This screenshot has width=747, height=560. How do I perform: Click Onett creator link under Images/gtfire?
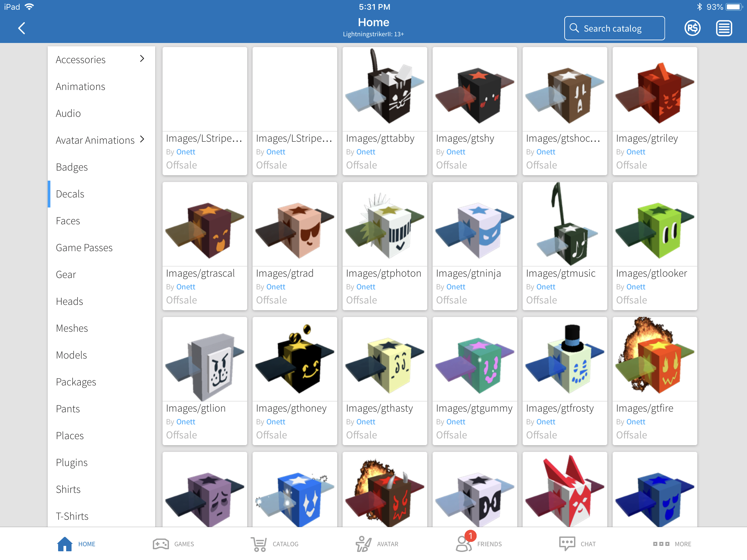[635, 422]
